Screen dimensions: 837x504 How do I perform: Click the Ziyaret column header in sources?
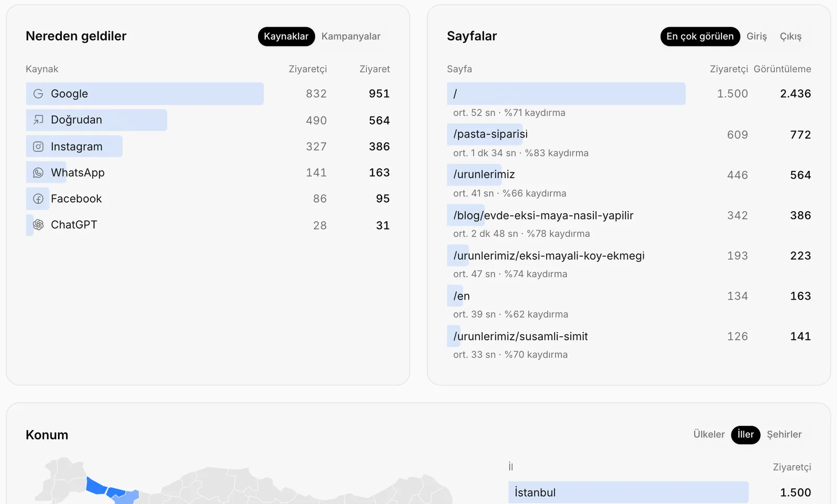click(x=375, y=69)
